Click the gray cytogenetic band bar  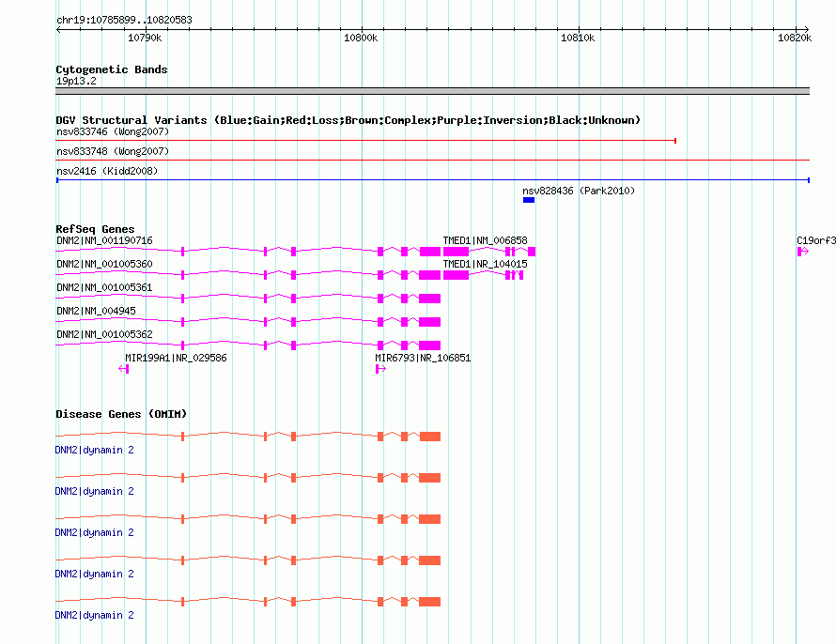(x=432, y=91)
